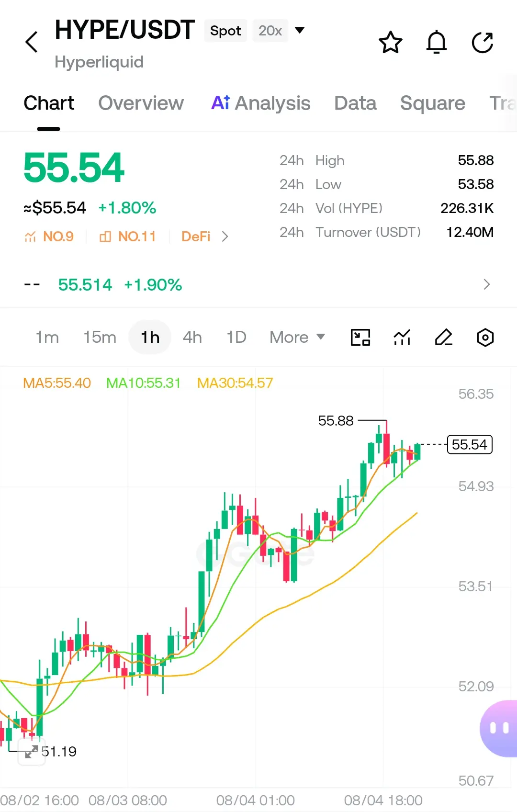Open chart settings hexagon icon
Viewport: 517px width, 812px height.
click(485, 338)
